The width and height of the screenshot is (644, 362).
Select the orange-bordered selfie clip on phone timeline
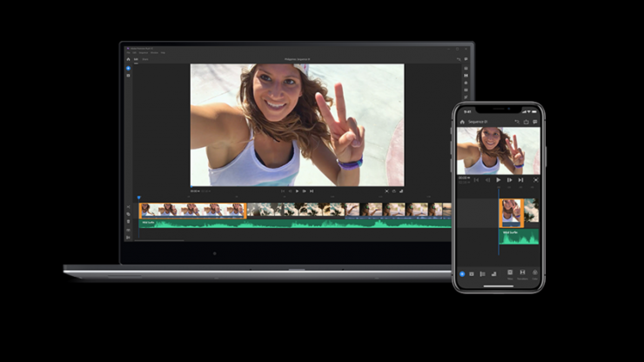[x=510, y=212]
